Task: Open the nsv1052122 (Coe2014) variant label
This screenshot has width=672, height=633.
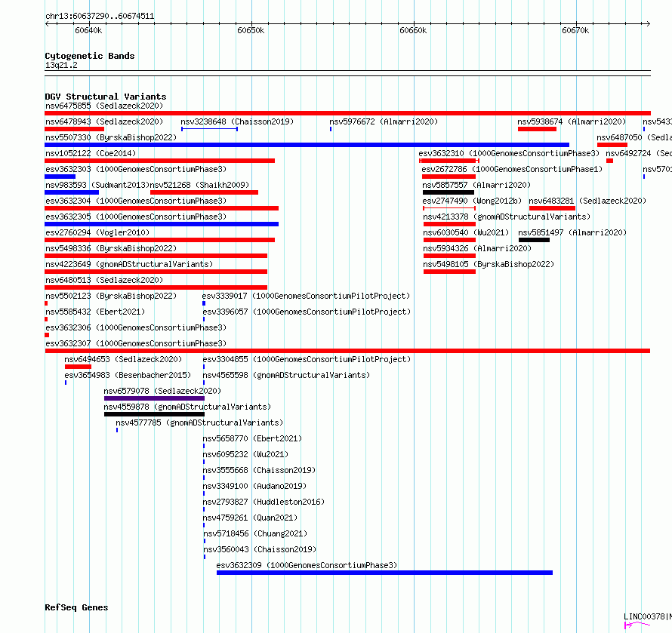Action: pos(91,153)
